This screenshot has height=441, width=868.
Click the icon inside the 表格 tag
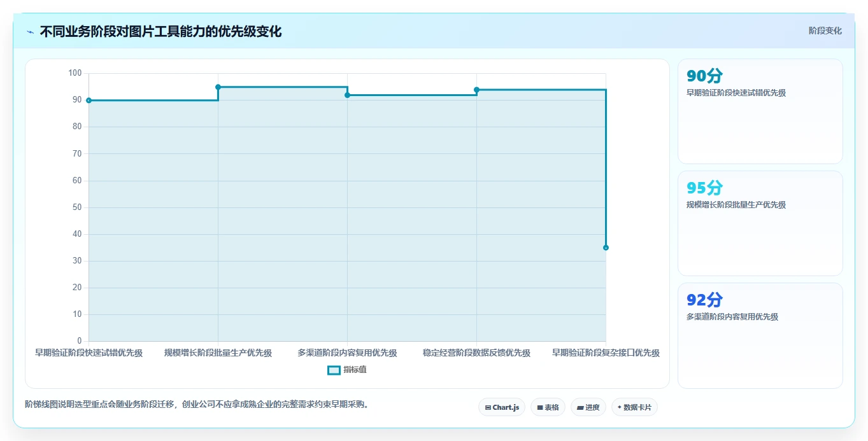(539, 407)
